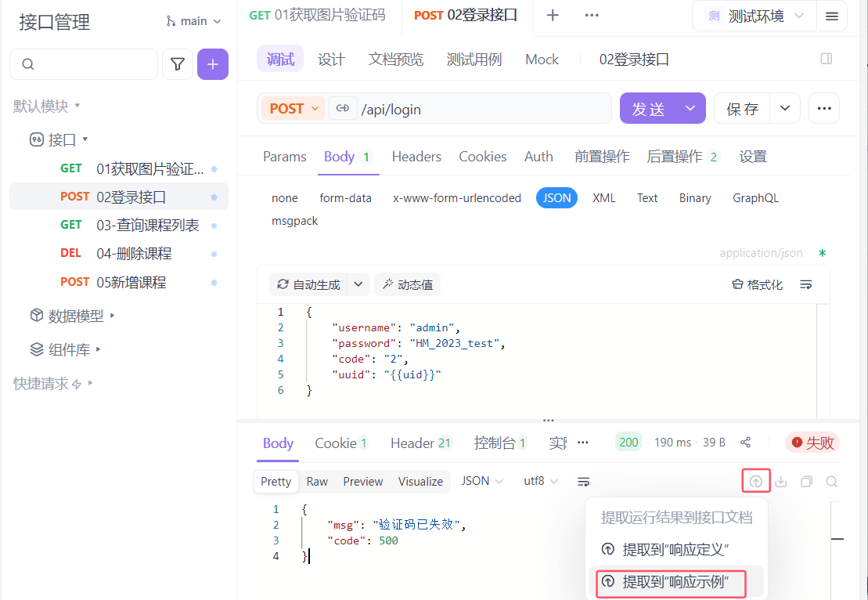
Task: Toggle response line wrap icon
Action: coord(583,482)
